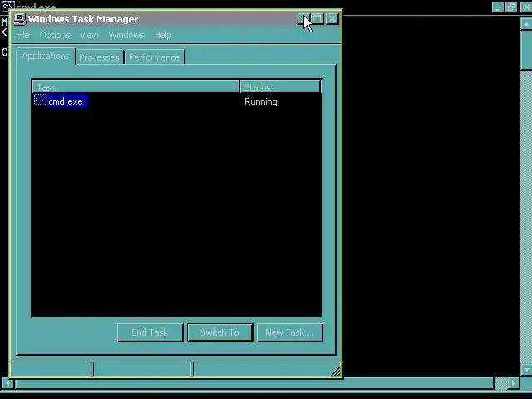The width and height of the screenshot is (532, 399).
Task: Click the Task Manager title bar icon
Action: (20, 19)
